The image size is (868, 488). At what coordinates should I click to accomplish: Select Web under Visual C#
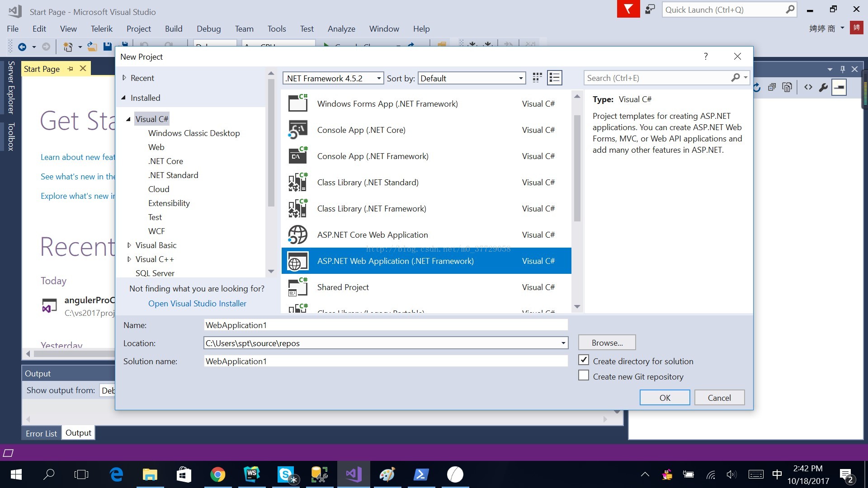click(156, 147)
